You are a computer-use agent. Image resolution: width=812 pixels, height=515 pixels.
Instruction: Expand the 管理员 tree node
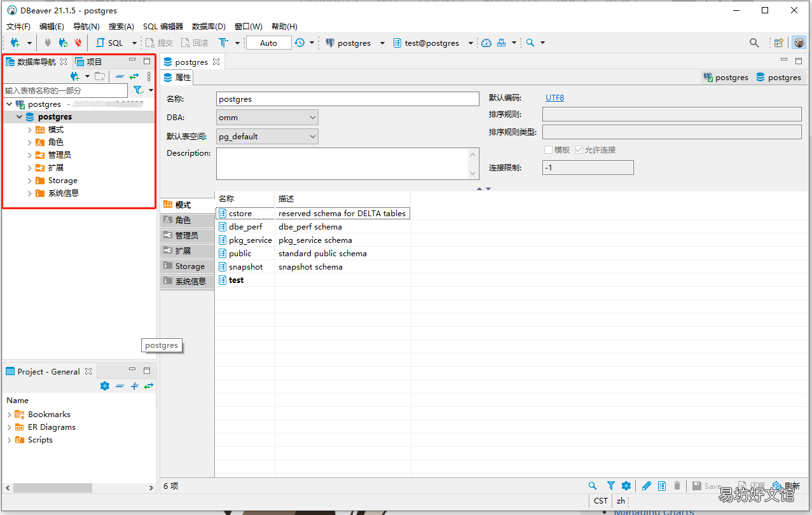point(29,155)
